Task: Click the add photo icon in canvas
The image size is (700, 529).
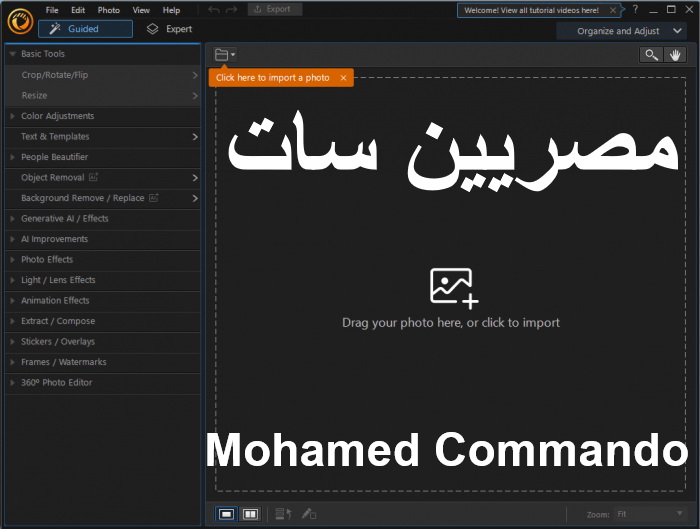Action: pyautogui.click(x=454, y=287)
